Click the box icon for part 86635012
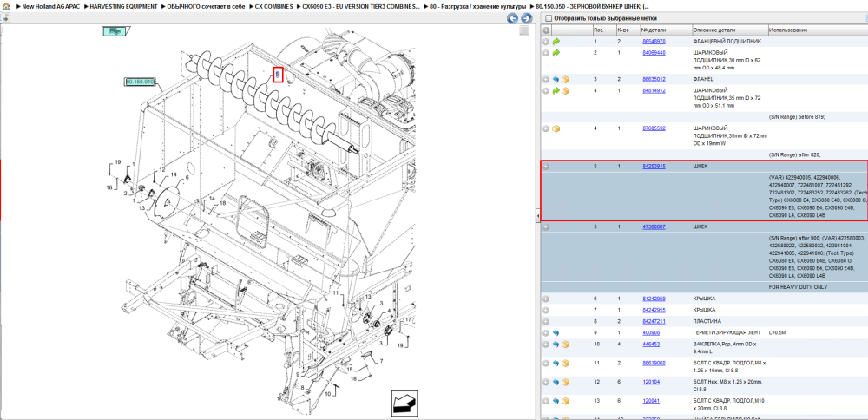868x420 pixels. click(x=566, y=80)
